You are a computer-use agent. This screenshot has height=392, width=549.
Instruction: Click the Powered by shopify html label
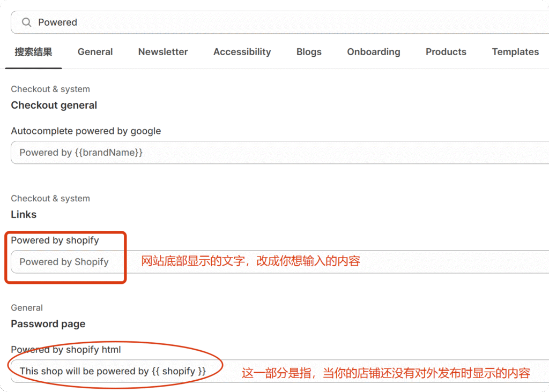(66, 350)
